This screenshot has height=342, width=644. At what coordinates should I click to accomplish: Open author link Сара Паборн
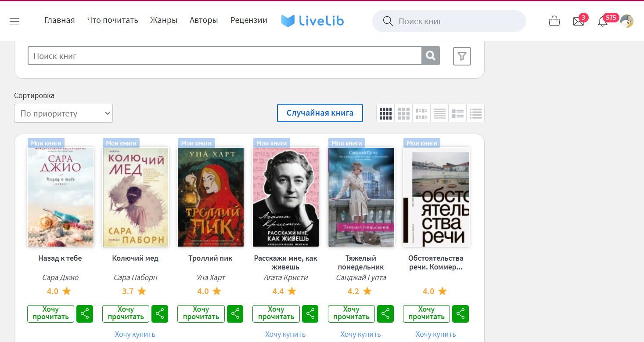click(135, 278)
